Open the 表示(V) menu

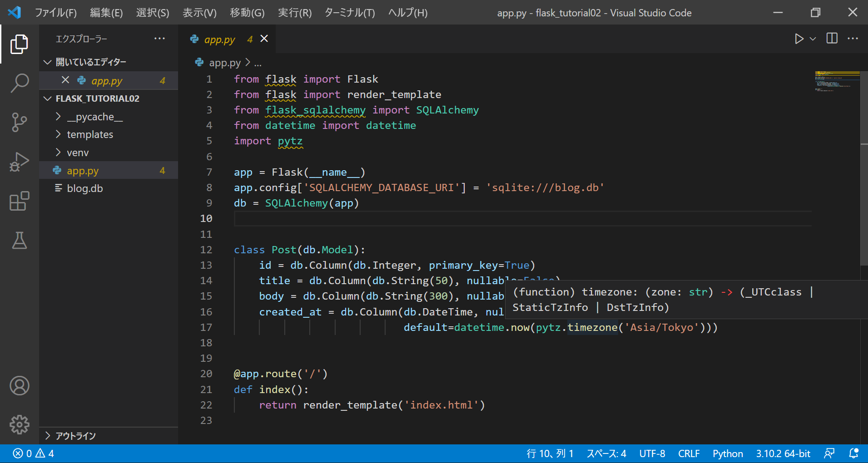point(199,13)
